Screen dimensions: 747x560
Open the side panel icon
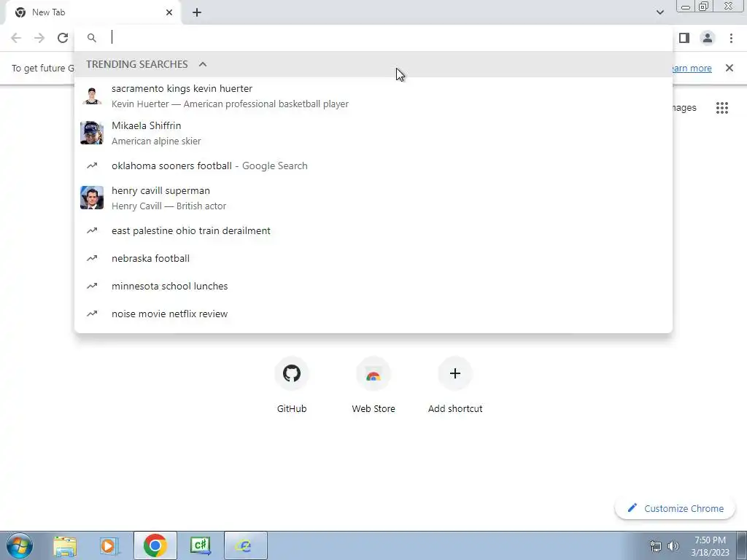684,38
